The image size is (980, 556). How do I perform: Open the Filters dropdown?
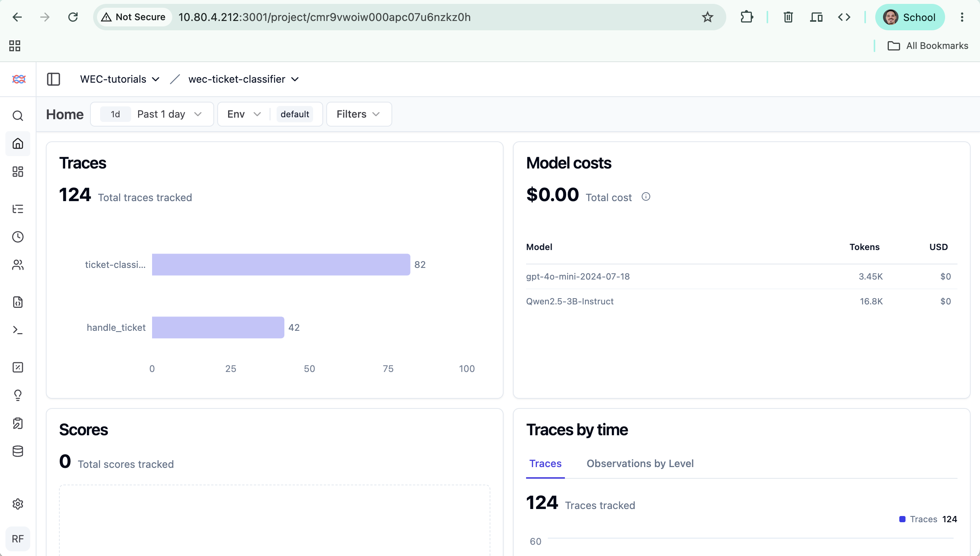[x=359, y=114]
